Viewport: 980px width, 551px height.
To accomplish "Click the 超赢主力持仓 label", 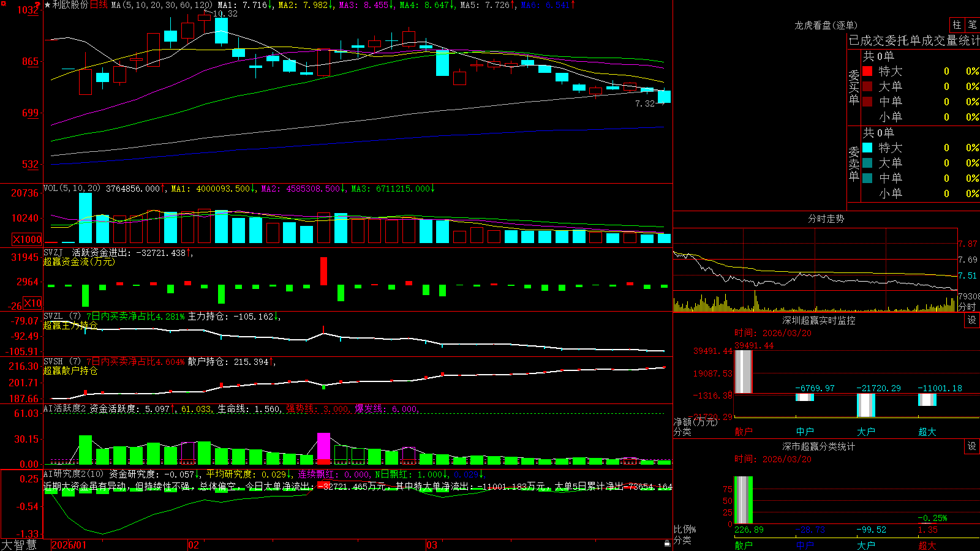I will click(70, 325).
